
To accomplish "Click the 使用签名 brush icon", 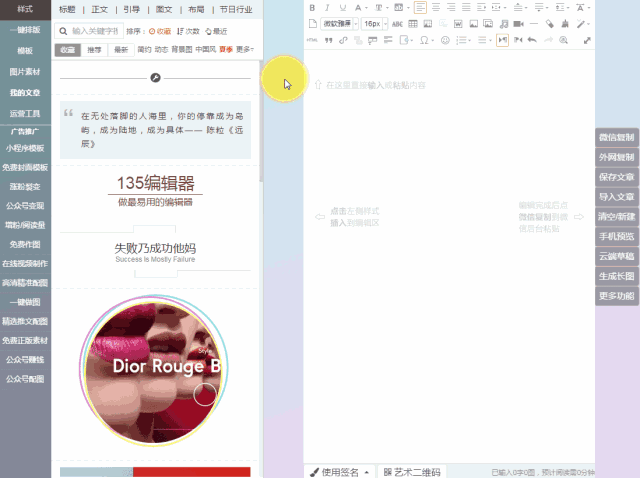I will pyautogui.click(x=314, y=472).
